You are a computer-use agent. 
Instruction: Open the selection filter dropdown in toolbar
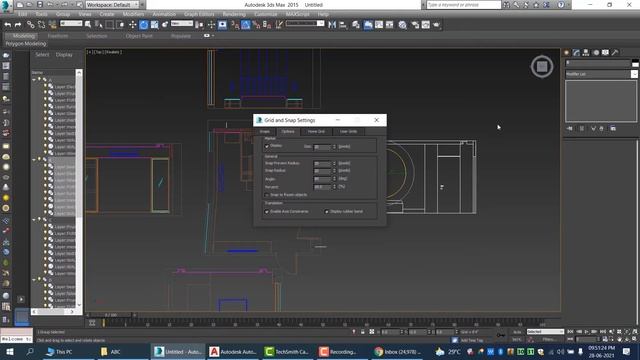[71, 24]
